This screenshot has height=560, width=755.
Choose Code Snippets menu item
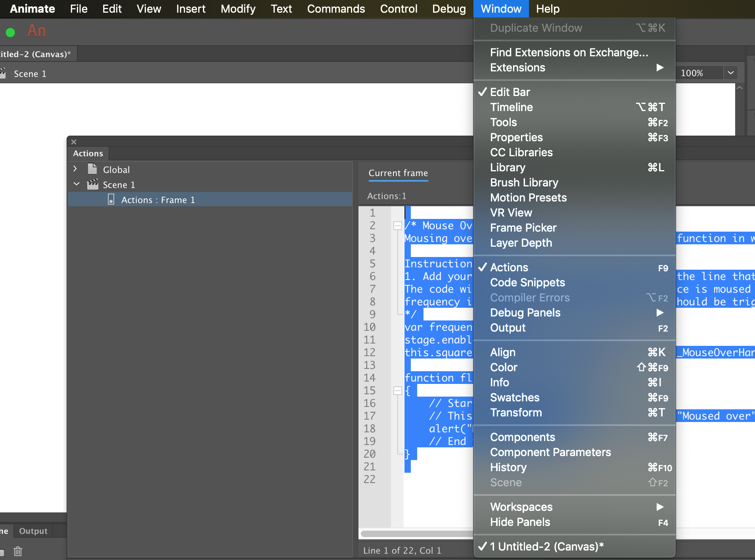point(575,282)
